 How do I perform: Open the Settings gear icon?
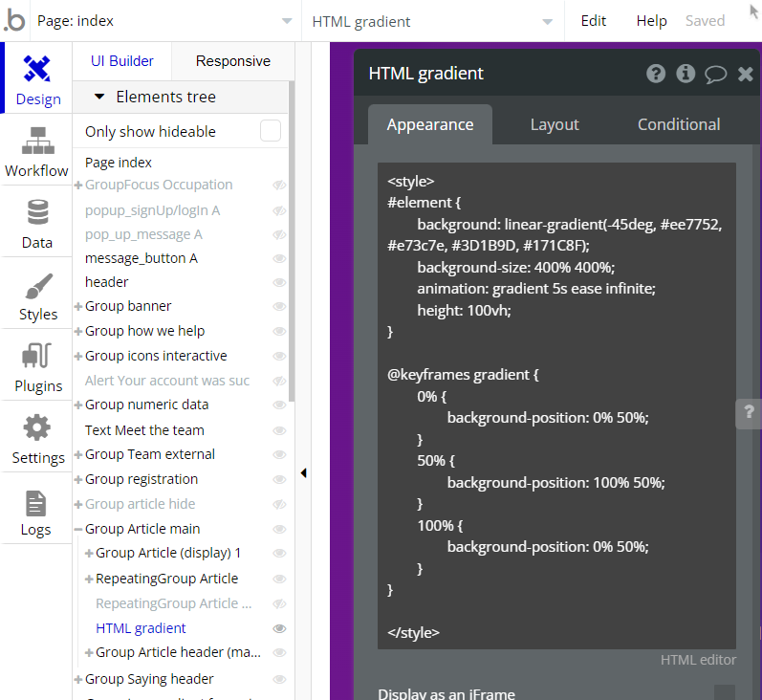click(x=37, y=429)
